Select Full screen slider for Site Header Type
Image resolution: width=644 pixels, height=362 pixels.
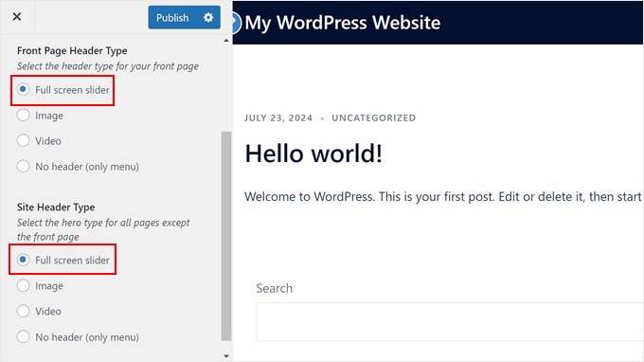(23, 260)
